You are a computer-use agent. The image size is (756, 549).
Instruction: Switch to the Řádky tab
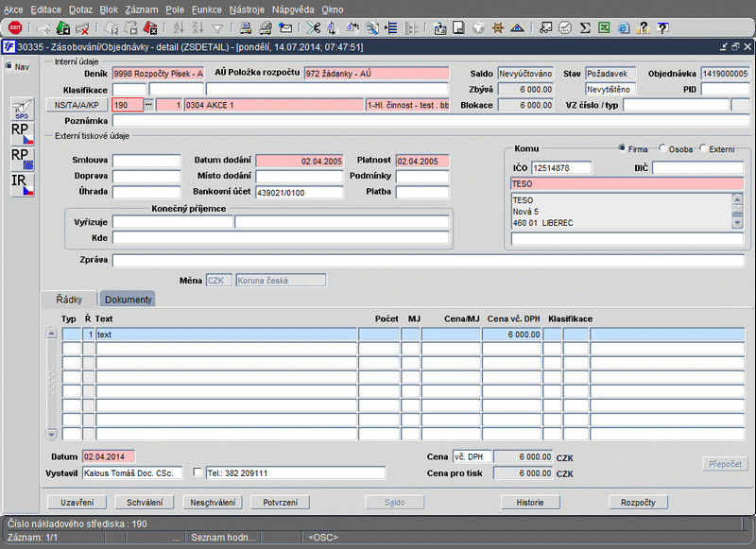point(69,300)
